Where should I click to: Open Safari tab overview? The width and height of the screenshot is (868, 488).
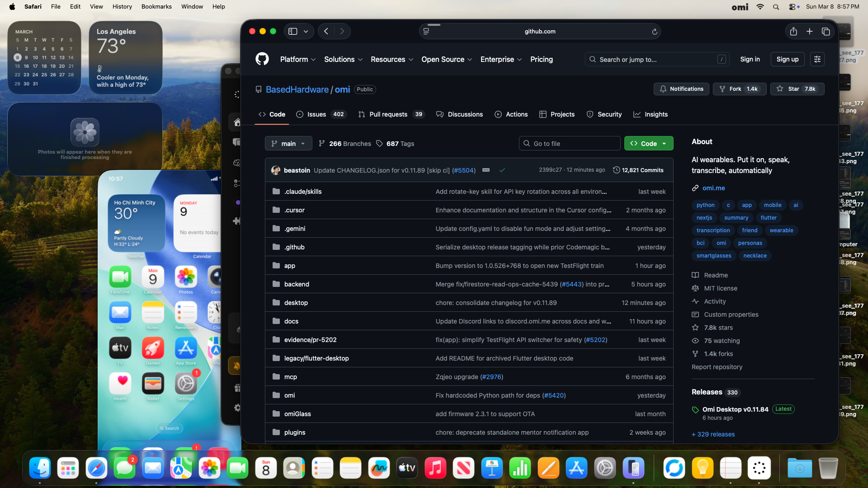click(826, 31)
